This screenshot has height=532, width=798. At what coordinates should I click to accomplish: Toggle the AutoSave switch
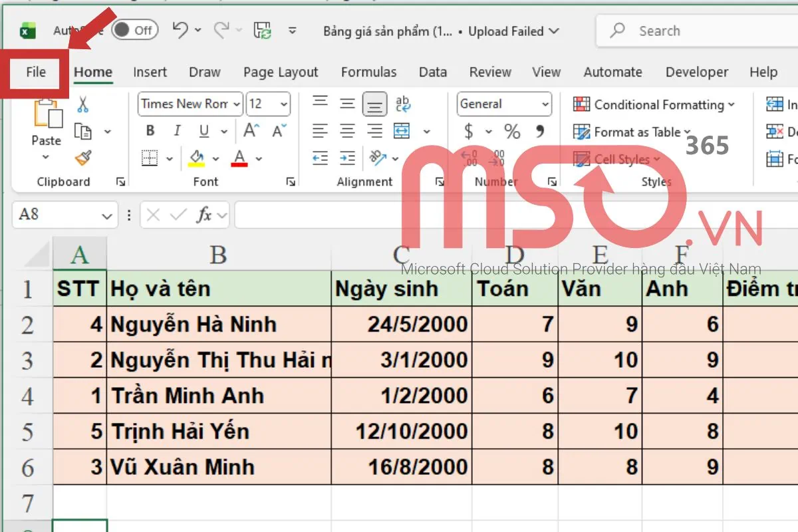(133, 30)
